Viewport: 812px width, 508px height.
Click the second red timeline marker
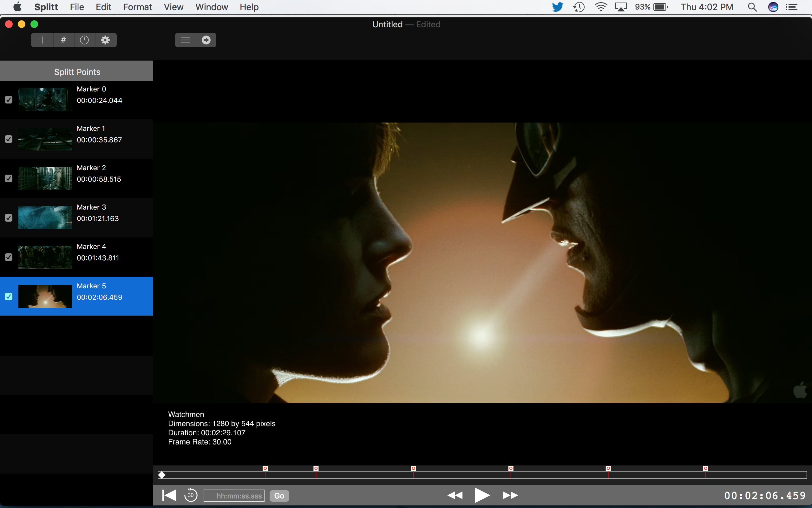point(316,468)
